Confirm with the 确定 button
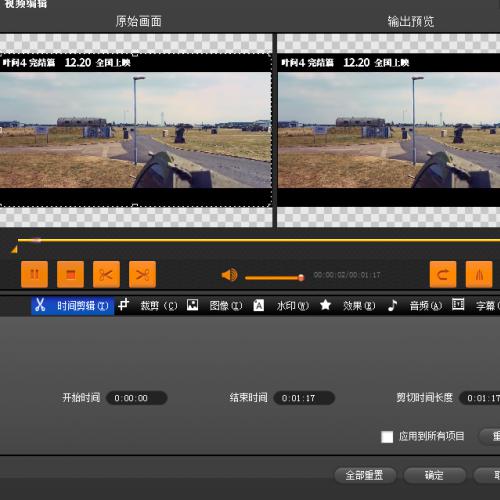This screenshot has width=500, height=500. 434,475
